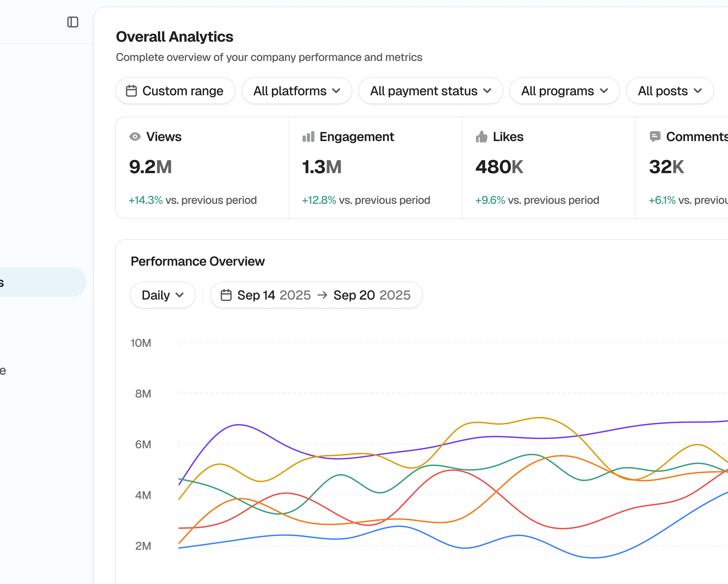
Task: Click the calendar icon in Custom range
Action: 131,91
